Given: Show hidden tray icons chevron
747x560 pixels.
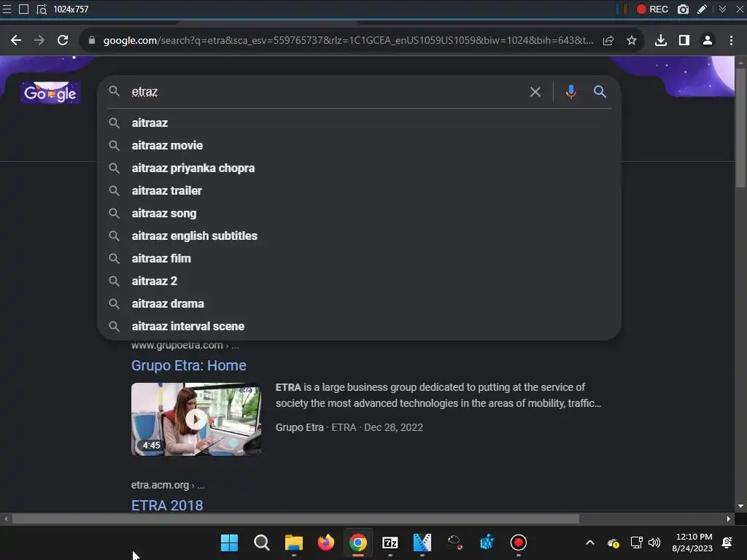Looking at the screenshot, I should point(589,542).
